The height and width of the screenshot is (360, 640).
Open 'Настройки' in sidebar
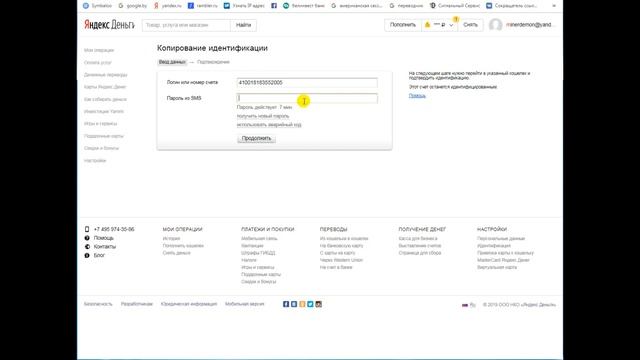(x=95, y=160)
